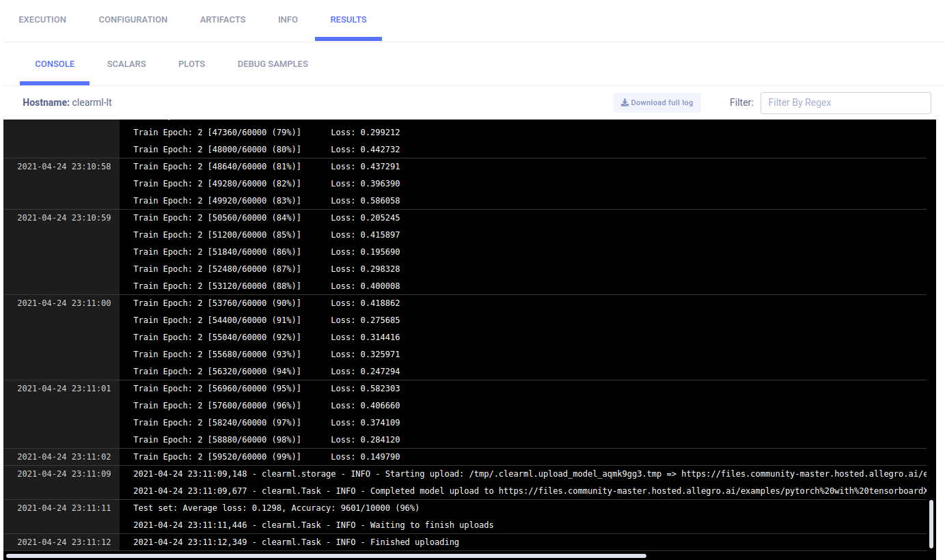Viewport: 945px width, 560px height.
Task: Click the horizontal scrollbar under the console
Action: click(x=326, y=556)
